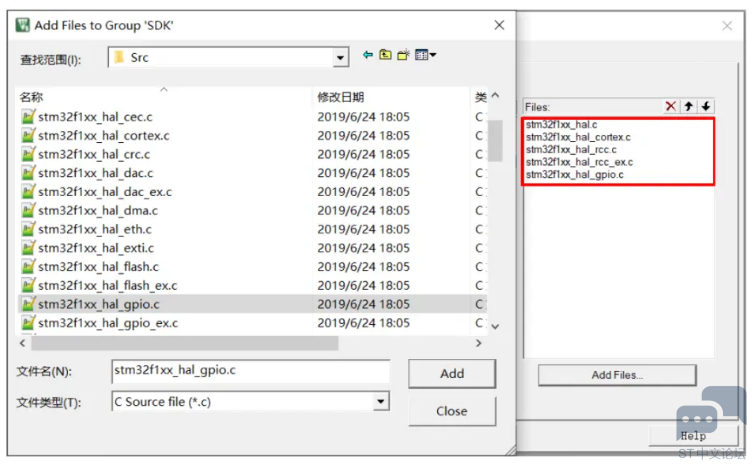Select stm32f1xx_hal_gpio_ex.c file name
The height and width of the screenshot is (469, 755).
(x=108, y=323)
